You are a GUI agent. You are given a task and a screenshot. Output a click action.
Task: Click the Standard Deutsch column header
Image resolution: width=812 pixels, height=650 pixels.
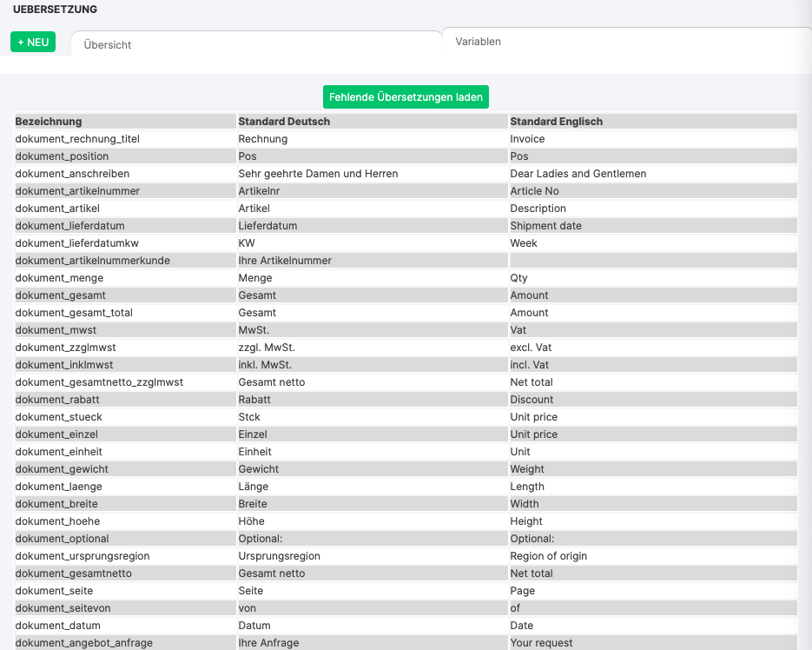[x=284, y=122]
